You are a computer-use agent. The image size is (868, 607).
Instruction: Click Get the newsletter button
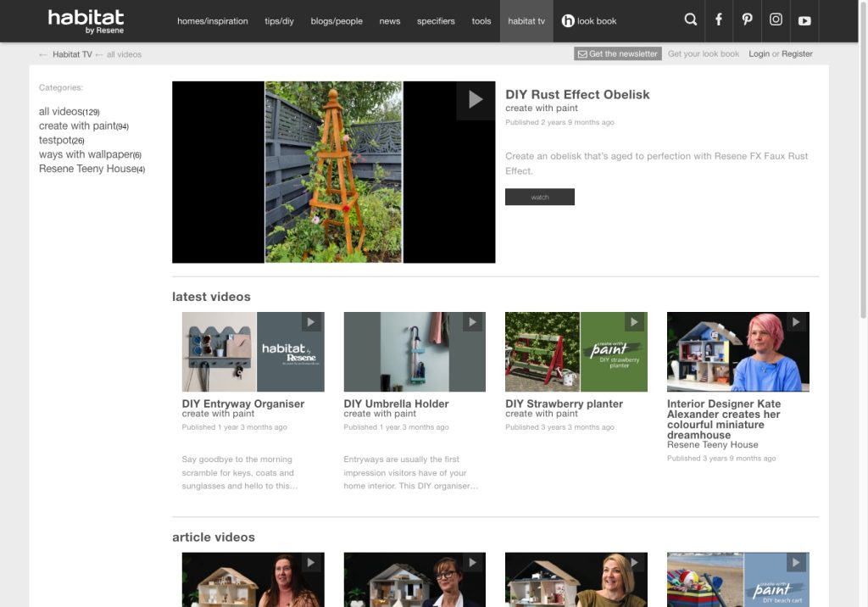coord(617,54)
